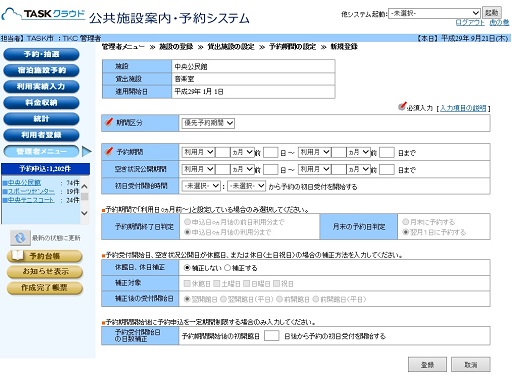Open hour dropdown for 初日受付開始時間
The width and height of the screenshot is (512, 375).
[201, 186]
